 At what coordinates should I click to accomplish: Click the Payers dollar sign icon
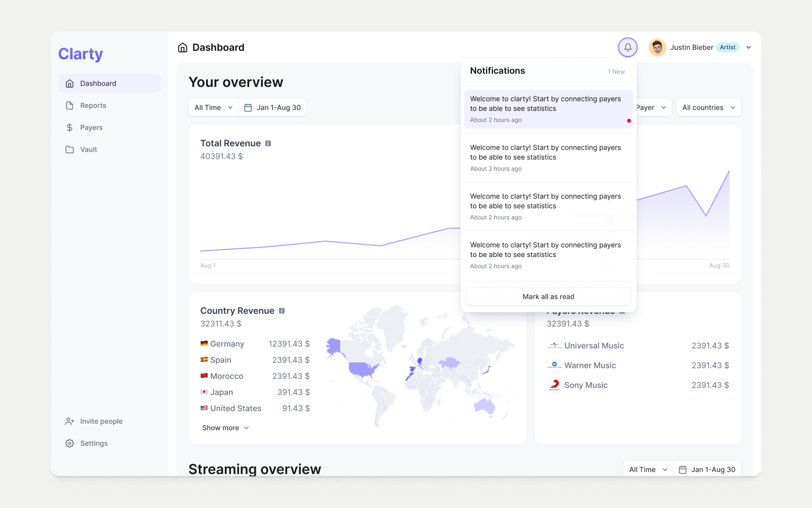coord(70,128)
